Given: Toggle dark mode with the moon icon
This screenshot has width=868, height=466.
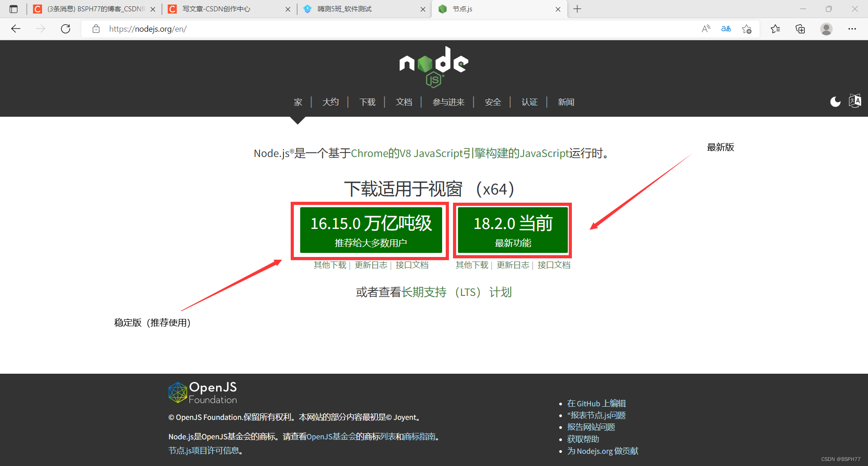Looking at the screenshot, I should pos(835,102).
